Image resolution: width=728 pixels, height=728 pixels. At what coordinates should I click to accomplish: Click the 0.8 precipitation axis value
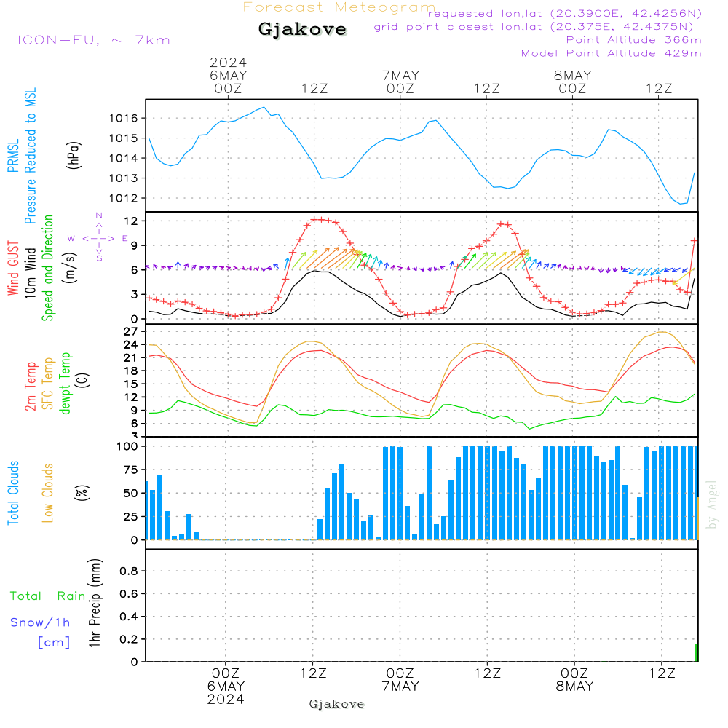pyautogui.click(x=129, y=571)
